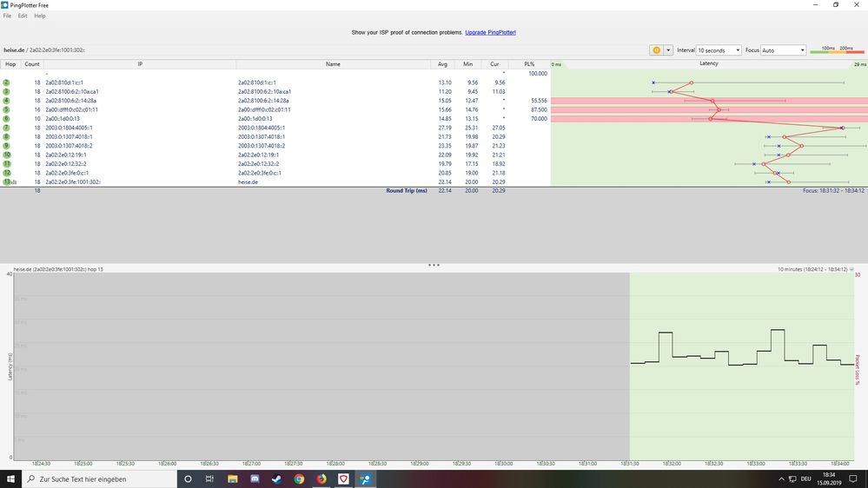
Task: Open the 10 minutes timeline range dropdown arrow
Action: (x=851, y=269)
